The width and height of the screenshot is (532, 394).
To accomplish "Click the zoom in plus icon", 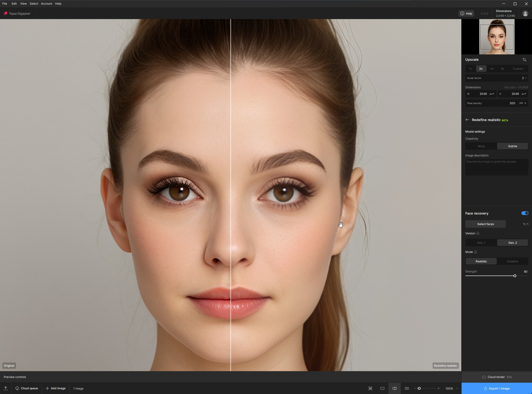I will 438,388.
